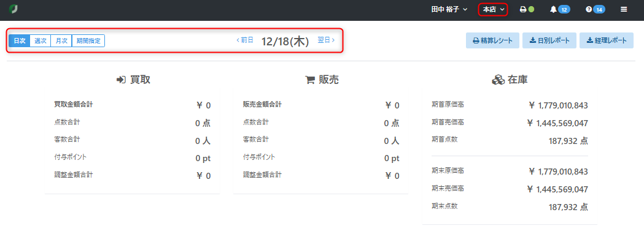Click the 期首点数 label
Image resolution: width=644 pixels, height=242 pixels.
[444, 140]
